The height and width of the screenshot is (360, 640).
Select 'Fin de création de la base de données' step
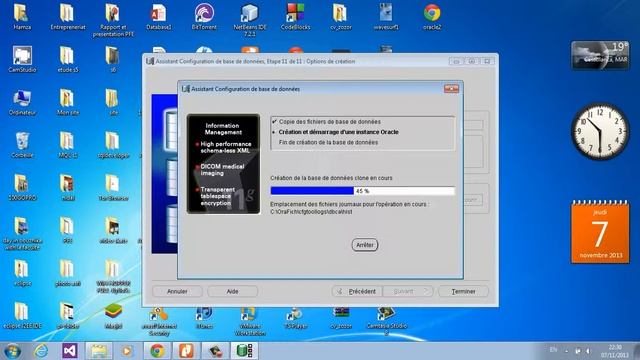(x=328, y=142)
